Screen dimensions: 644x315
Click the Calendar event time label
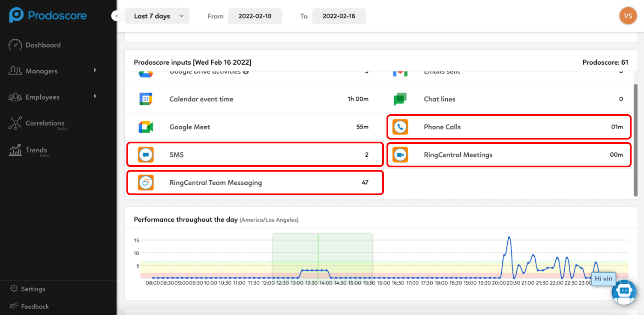(201, 99)
